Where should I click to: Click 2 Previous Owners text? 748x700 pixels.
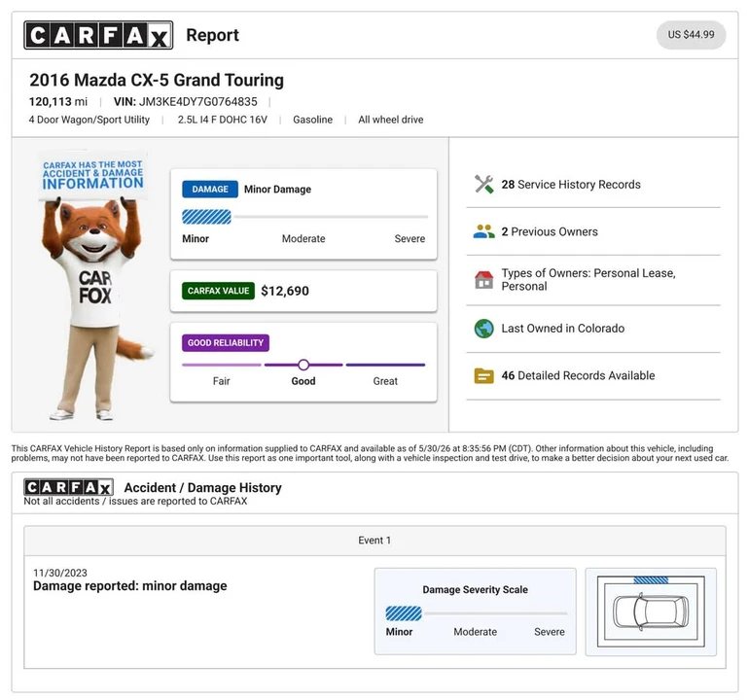[549, 231]
